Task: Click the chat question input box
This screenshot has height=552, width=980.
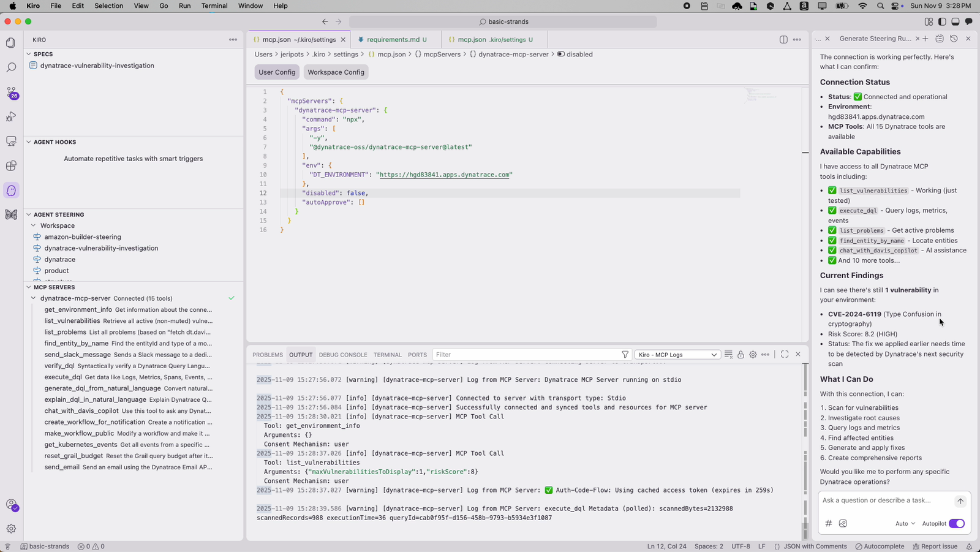Action: click(886, 501)
